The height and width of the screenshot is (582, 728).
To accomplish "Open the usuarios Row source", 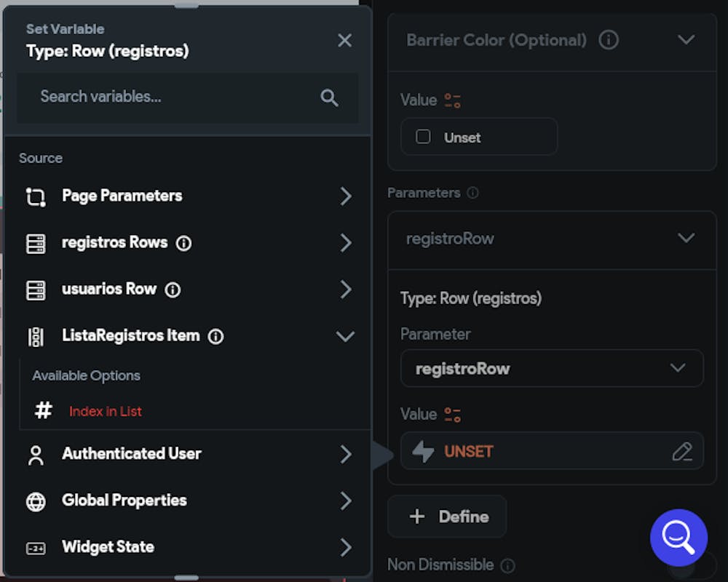I will [187, 290].
